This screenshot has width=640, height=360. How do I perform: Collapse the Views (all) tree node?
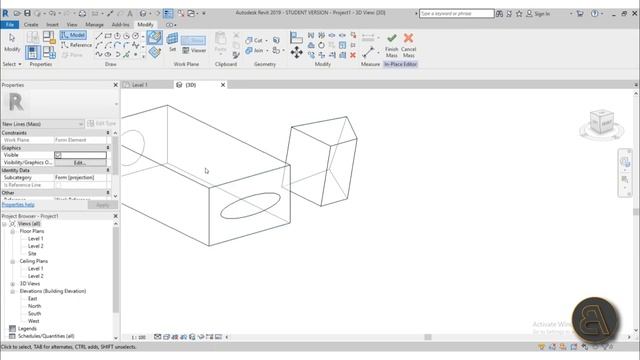click(x=4, y=224)
